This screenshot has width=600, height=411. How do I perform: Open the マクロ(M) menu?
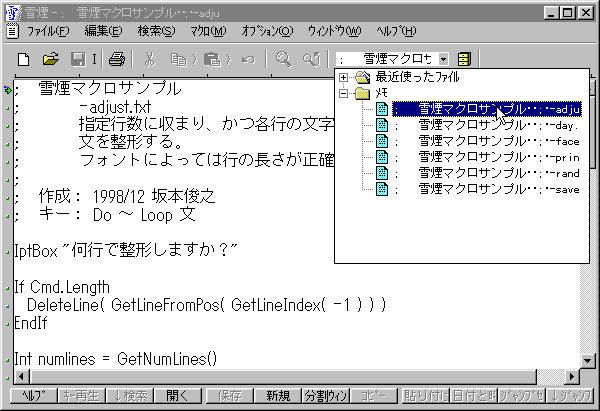[x=209, y=31]
